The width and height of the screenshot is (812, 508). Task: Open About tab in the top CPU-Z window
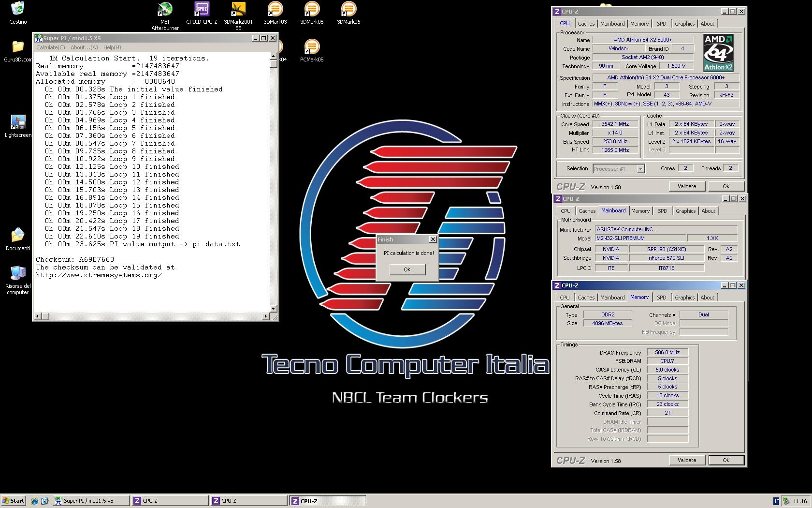click(708, 24)
